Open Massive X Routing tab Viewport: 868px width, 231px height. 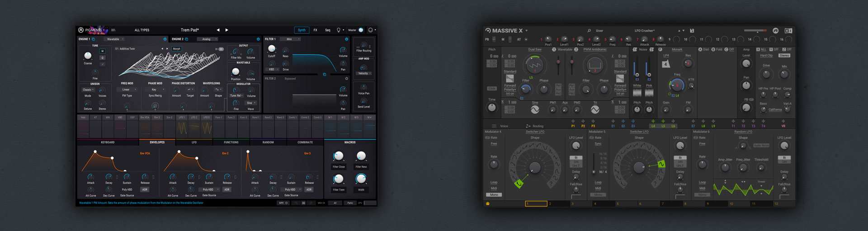535,126
